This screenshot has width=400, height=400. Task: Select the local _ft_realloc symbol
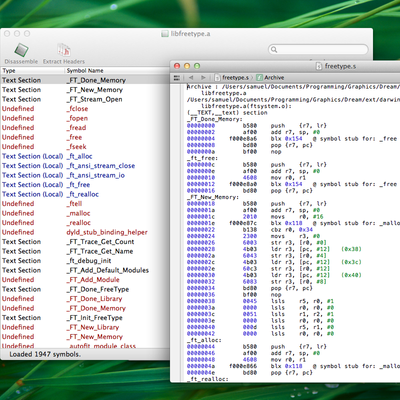85,194
